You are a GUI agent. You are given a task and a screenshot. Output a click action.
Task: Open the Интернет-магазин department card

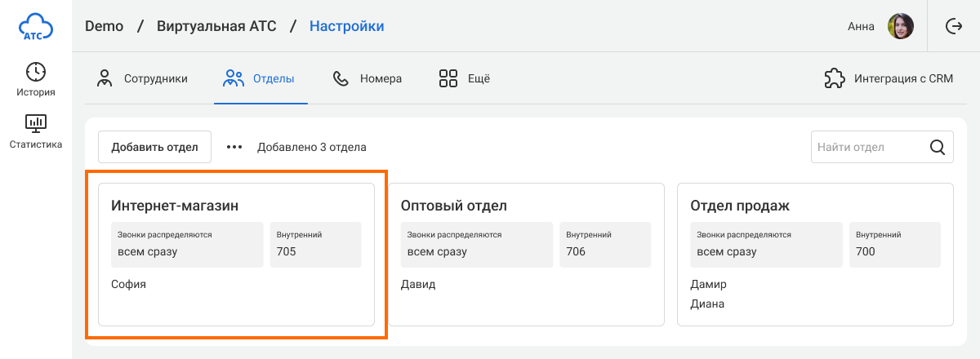click(236, 255)
